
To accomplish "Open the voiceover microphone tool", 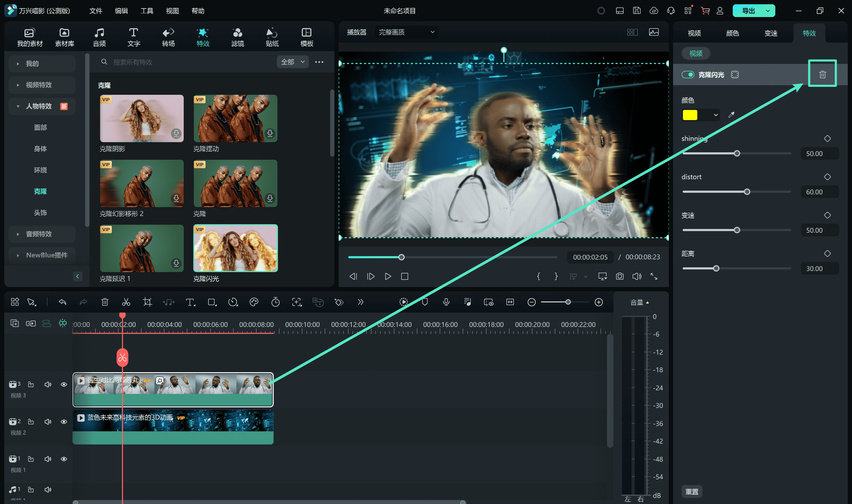I will 446,302.
